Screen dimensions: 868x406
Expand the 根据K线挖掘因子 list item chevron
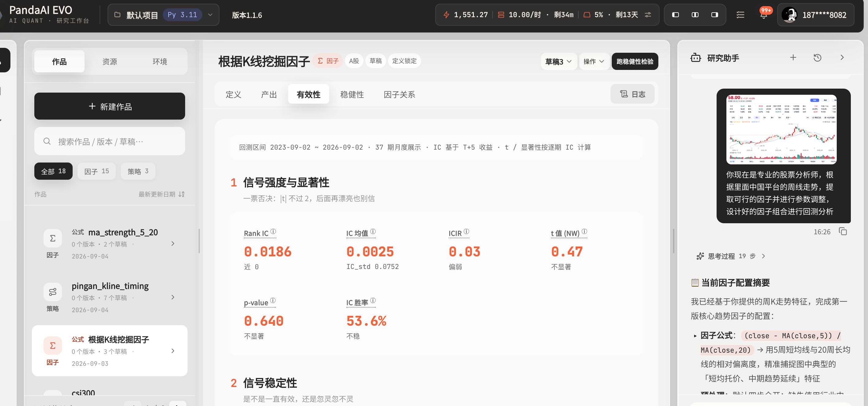[173, 351]
